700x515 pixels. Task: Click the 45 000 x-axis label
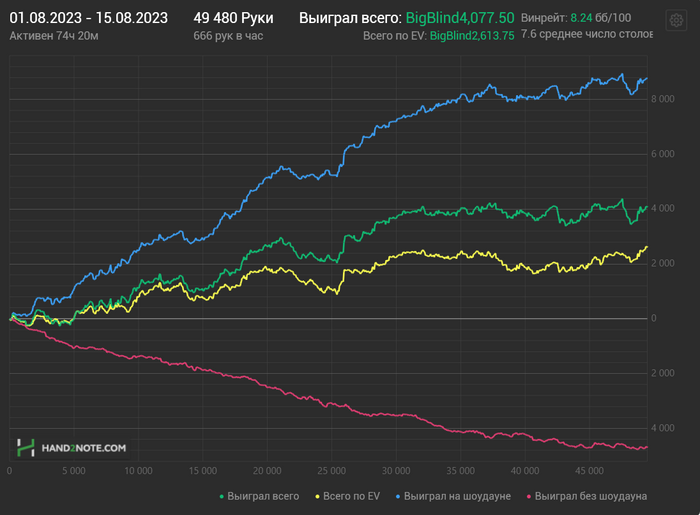pos(589,471)
